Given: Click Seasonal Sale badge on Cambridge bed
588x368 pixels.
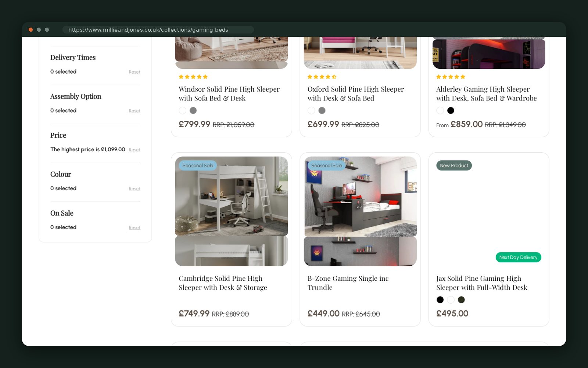Looking at the screenshot, I should (x=198, y=166).
